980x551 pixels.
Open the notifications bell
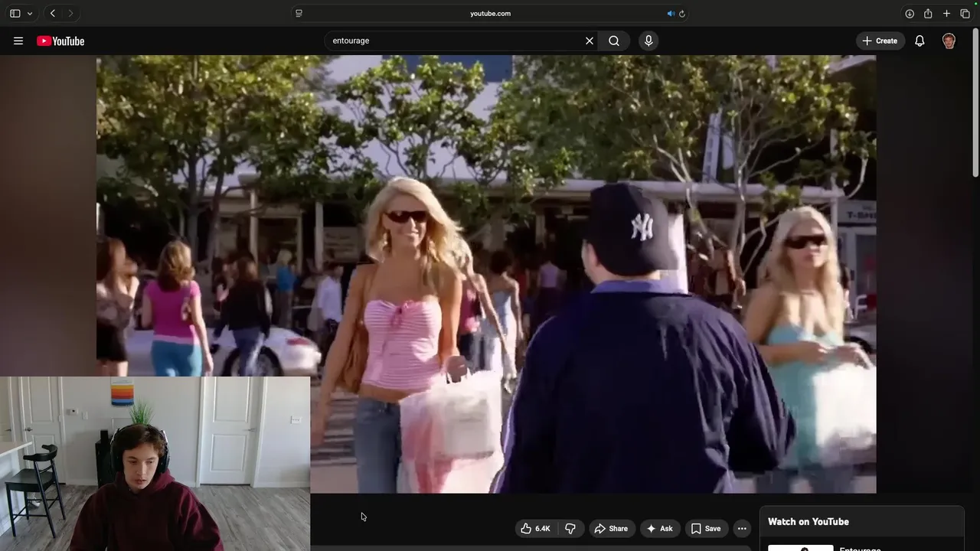pos(920,41)
